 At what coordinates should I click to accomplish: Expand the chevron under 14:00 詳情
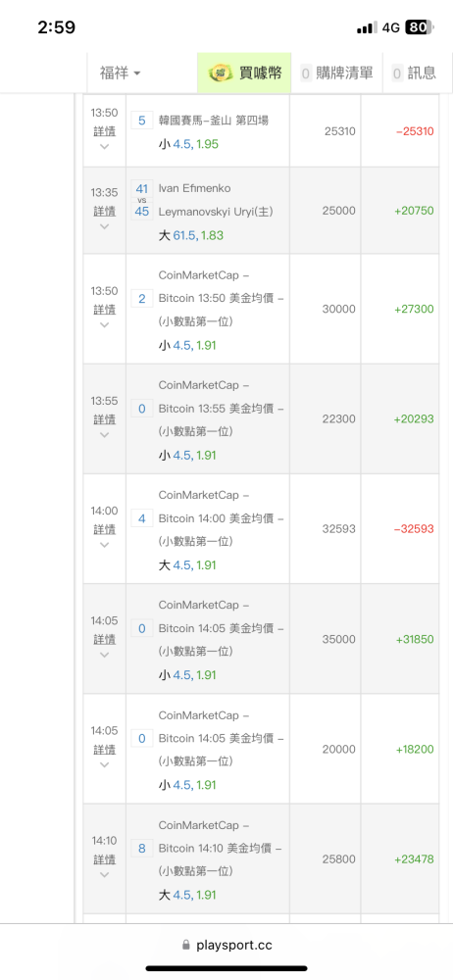tap(105, 544)
